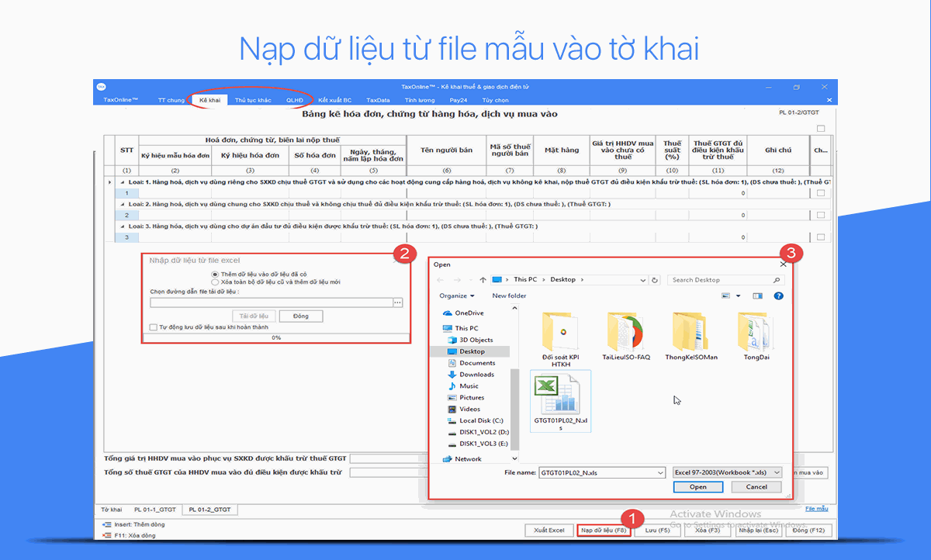The image size is (931, 560).
Task: Toggle the preview pane icon
Action: point(758,296)
